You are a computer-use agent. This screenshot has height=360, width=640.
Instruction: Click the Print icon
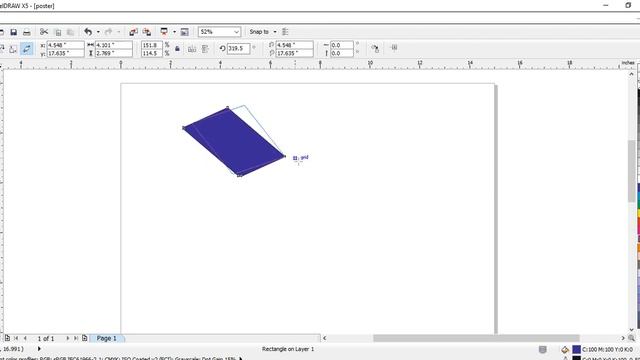point(27,32)
